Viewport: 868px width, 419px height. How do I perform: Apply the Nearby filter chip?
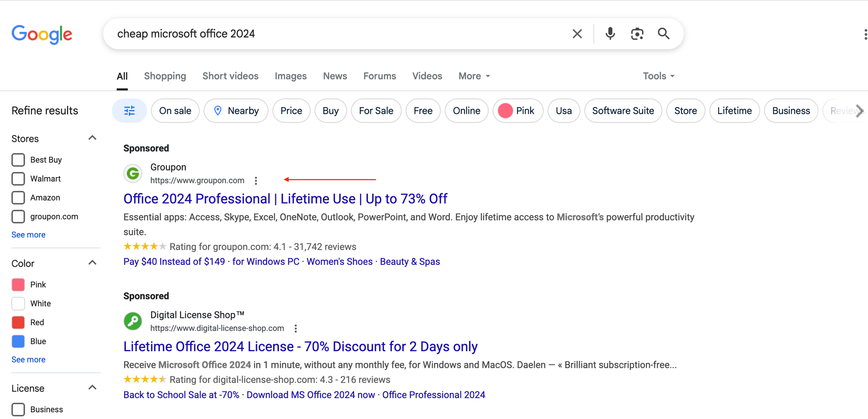pyautogui.click(x=236, y=111)
